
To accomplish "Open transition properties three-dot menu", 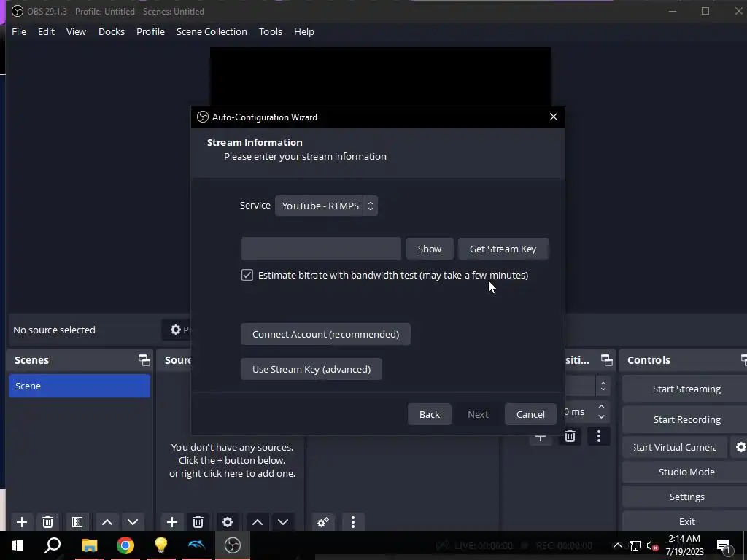I will pyautogui.click(x=599, y=436).
